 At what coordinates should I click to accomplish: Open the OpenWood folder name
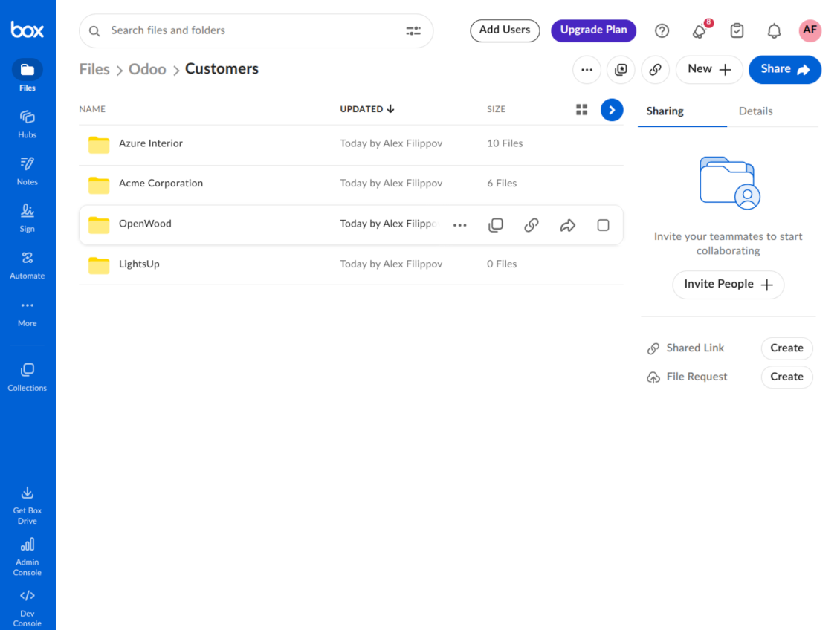[x=145, y=224]
